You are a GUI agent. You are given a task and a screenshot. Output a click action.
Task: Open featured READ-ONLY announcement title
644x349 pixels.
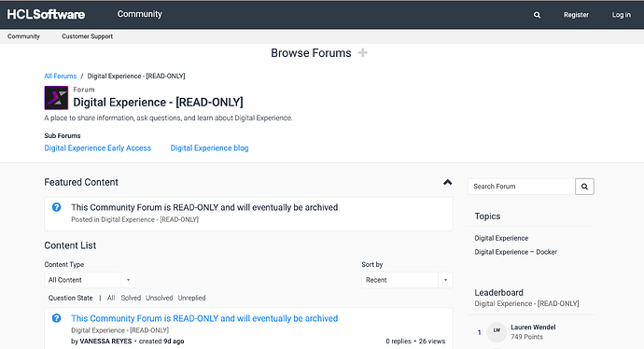(204, 207)
